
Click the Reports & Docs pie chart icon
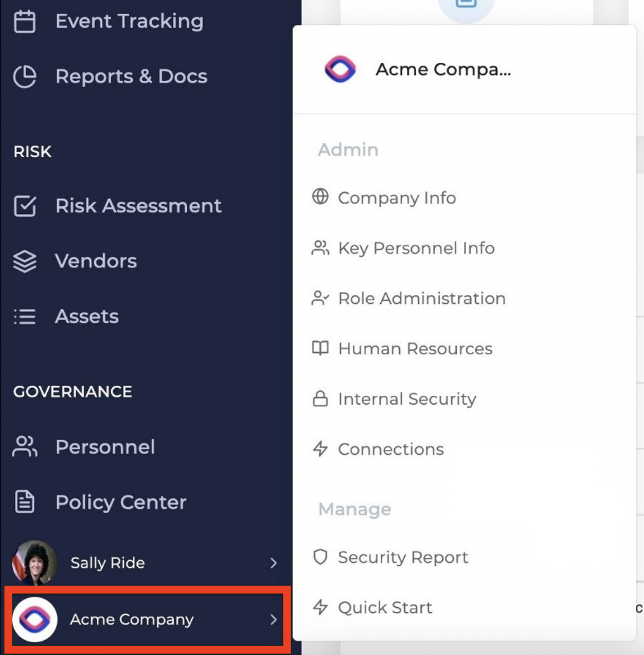click(25, 77)
